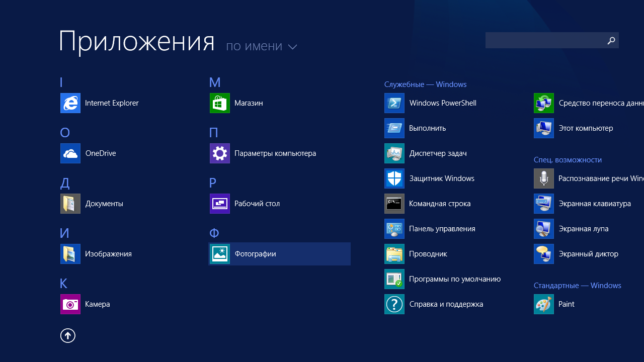Jump to letter group 'I' header

coord(61,82)
